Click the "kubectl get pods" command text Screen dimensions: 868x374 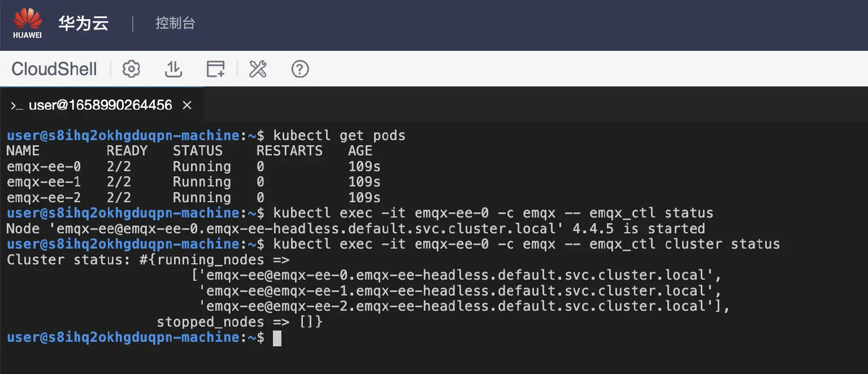pyautogui.click(x=339, y=136)
